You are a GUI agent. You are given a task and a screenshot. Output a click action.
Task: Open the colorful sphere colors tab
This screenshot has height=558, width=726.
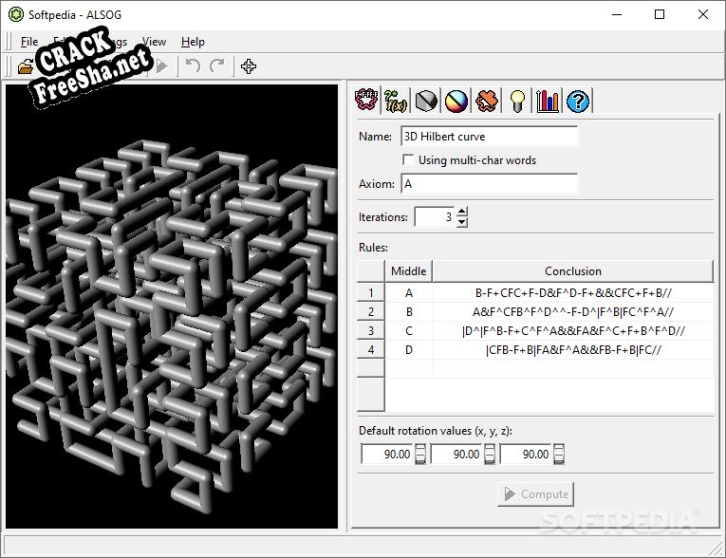[x=457, y=100]
